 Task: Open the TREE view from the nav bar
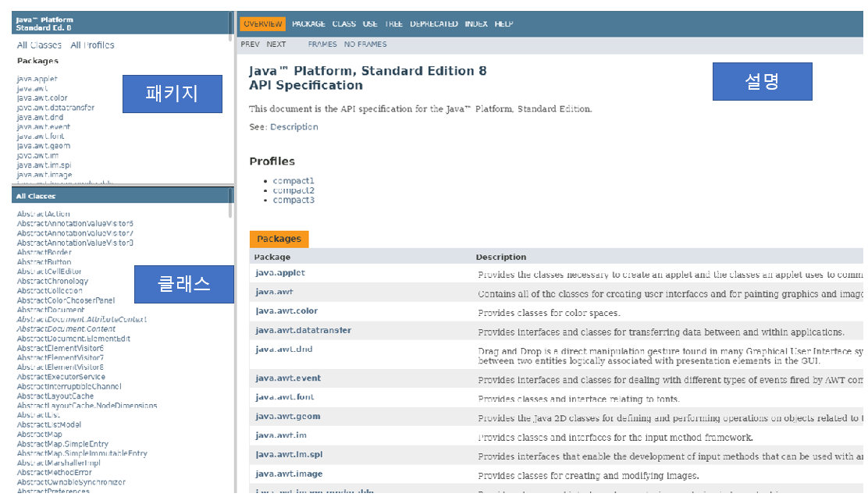point(393,23)
